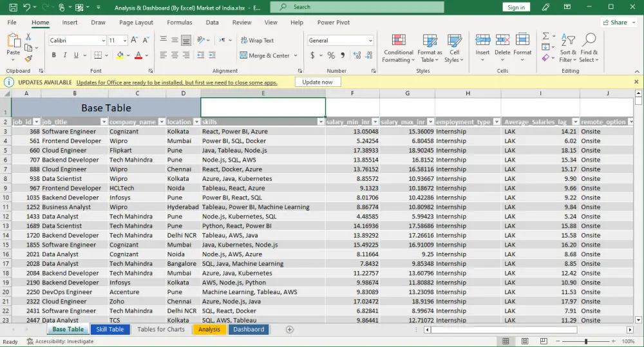This screenshot has height=347, width=644.
Task: Click the Undo arrow icon
Action: 26,7
